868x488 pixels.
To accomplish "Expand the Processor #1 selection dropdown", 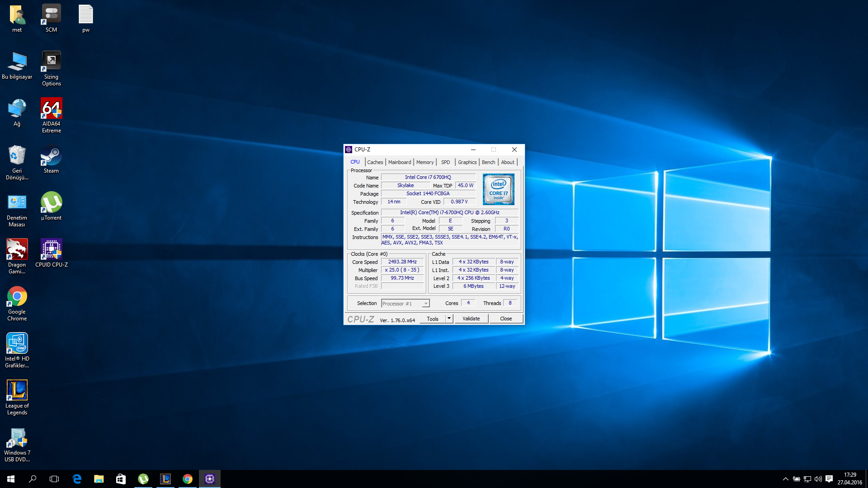I will click(x=425, y=304).
